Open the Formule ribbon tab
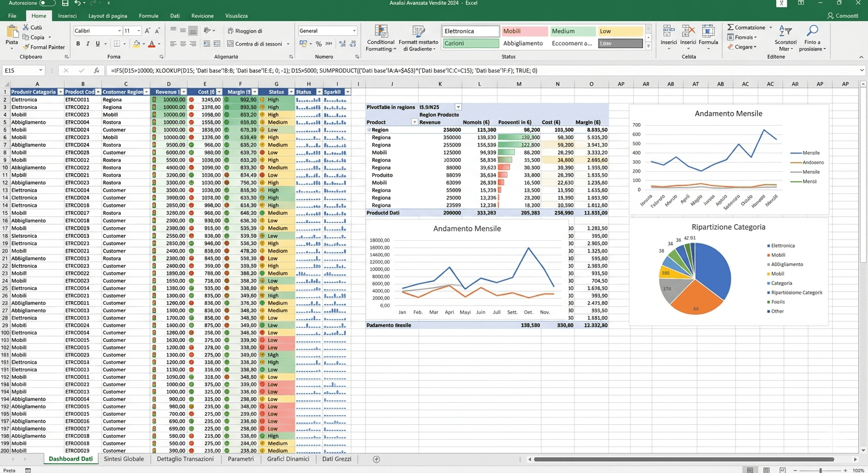 (150, 15)
